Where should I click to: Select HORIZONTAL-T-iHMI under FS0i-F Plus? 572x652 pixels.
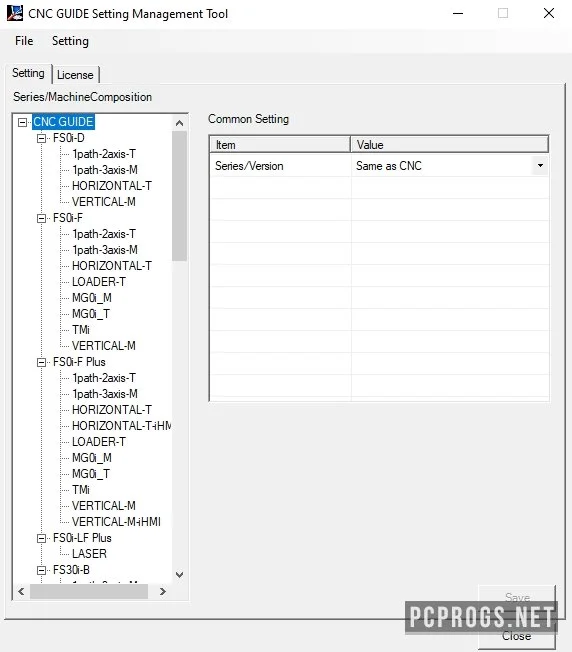tap(121, 426)
